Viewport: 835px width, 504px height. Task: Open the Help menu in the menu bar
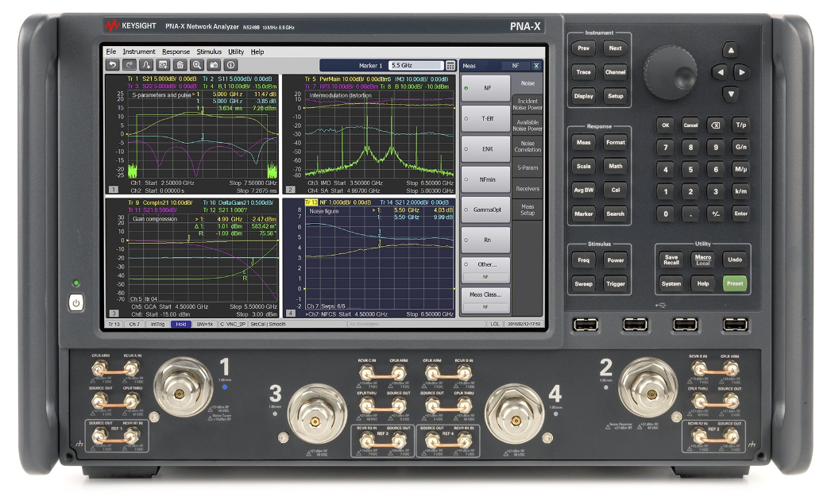pos(257,52)
